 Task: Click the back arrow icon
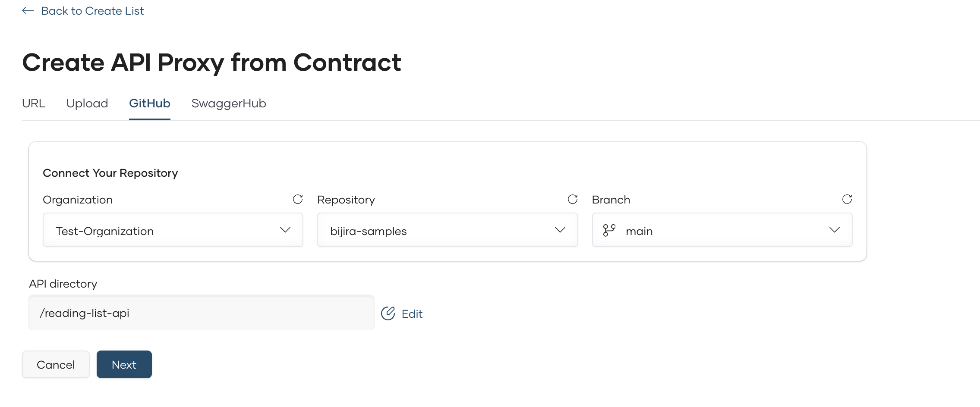[27, 10]
